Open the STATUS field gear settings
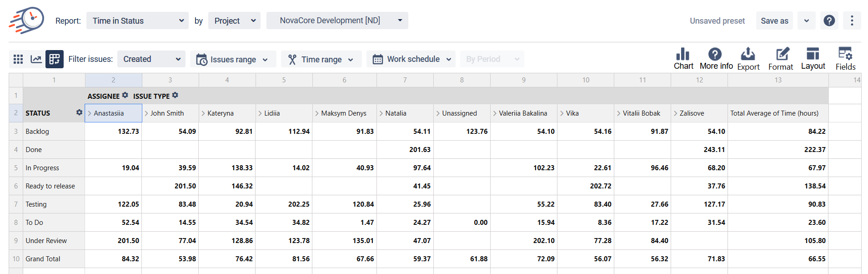868x274 pixels. (79, 112)
